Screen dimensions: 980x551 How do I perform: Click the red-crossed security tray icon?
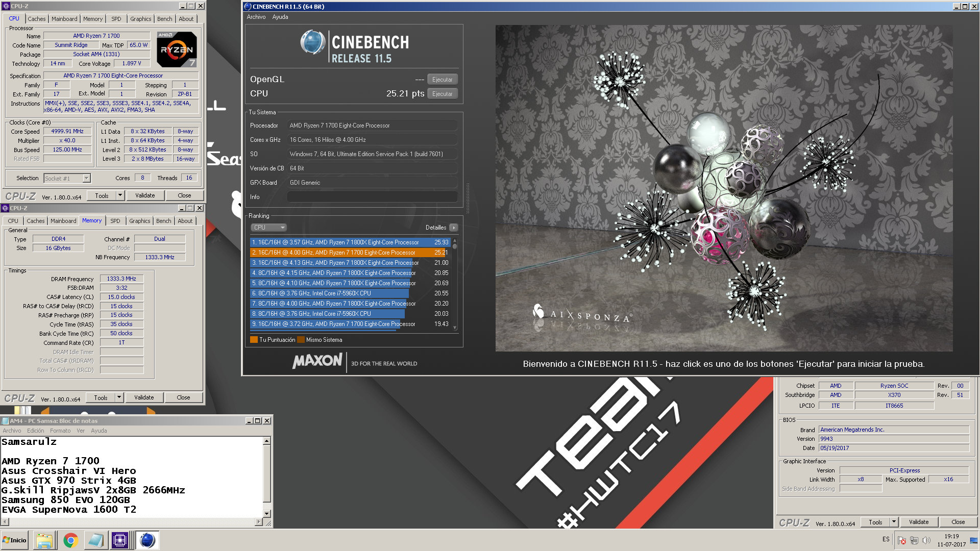[902, 540]
